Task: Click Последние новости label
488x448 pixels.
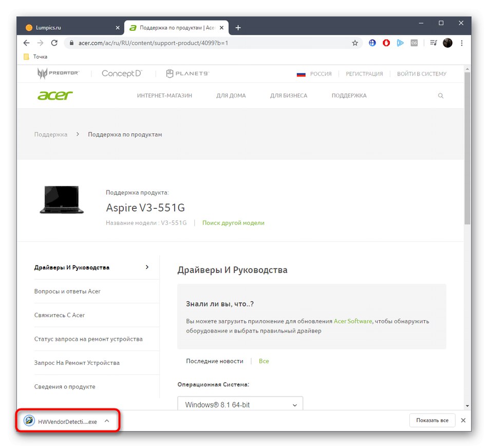Action: click(x=214, y=361)
